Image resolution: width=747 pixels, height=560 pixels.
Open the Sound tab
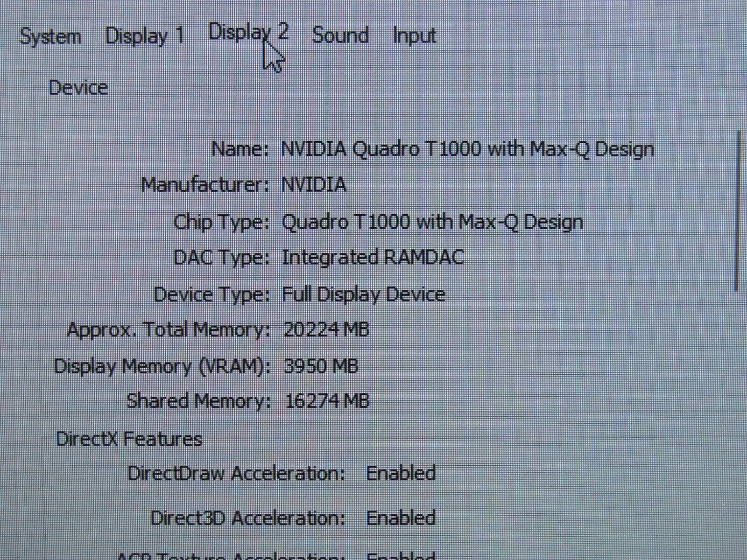point(340,35)
